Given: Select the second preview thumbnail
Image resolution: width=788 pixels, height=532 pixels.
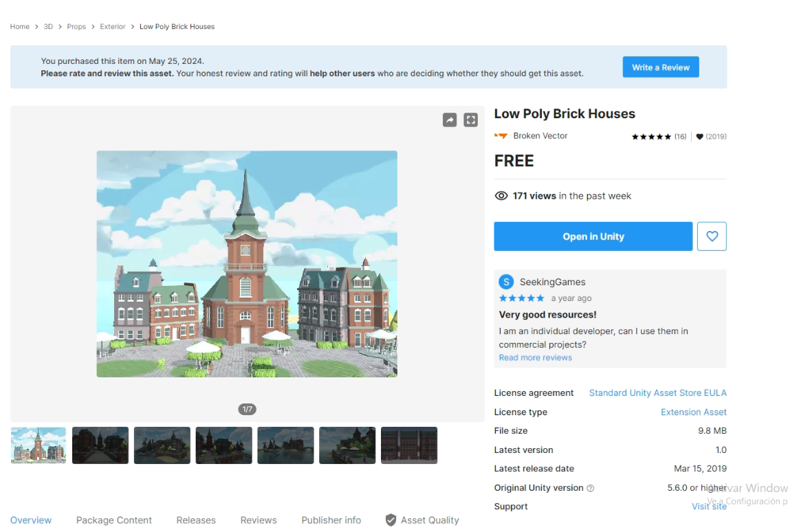Looking at the screenshot, I should (100, 445).
